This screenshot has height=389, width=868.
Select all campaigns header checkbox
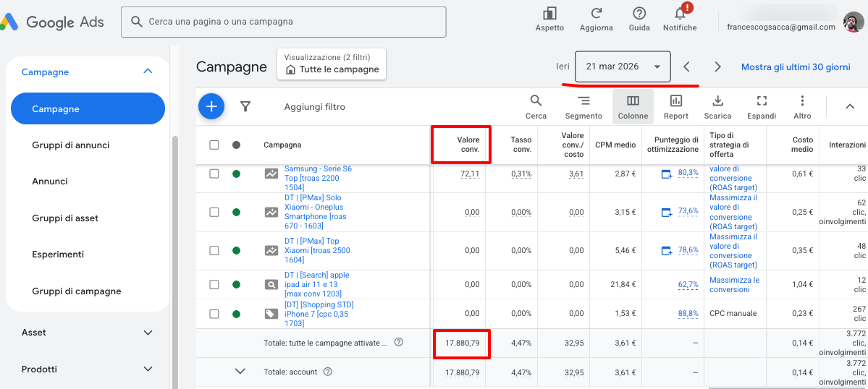(214, 145)
